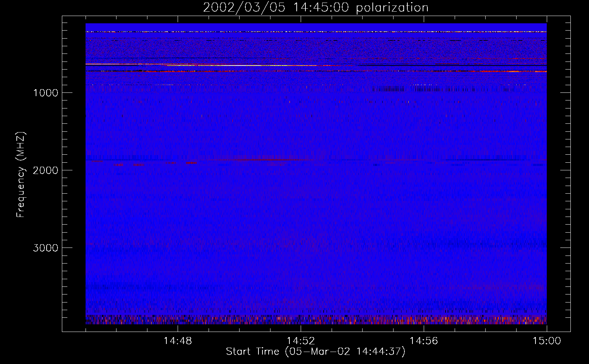Image resolution: width=589 pixels, height=364 pixels.
Task: Click the "15:00" time tick label
Action: click(547, 341)
